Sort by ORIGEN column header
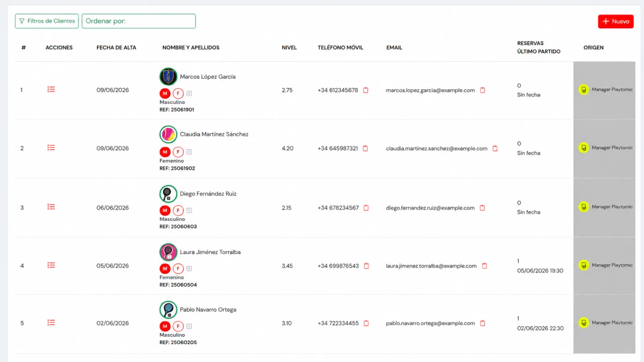Viewport: 644px width, 362px height. pyautogui.click(x=593, y=47)
